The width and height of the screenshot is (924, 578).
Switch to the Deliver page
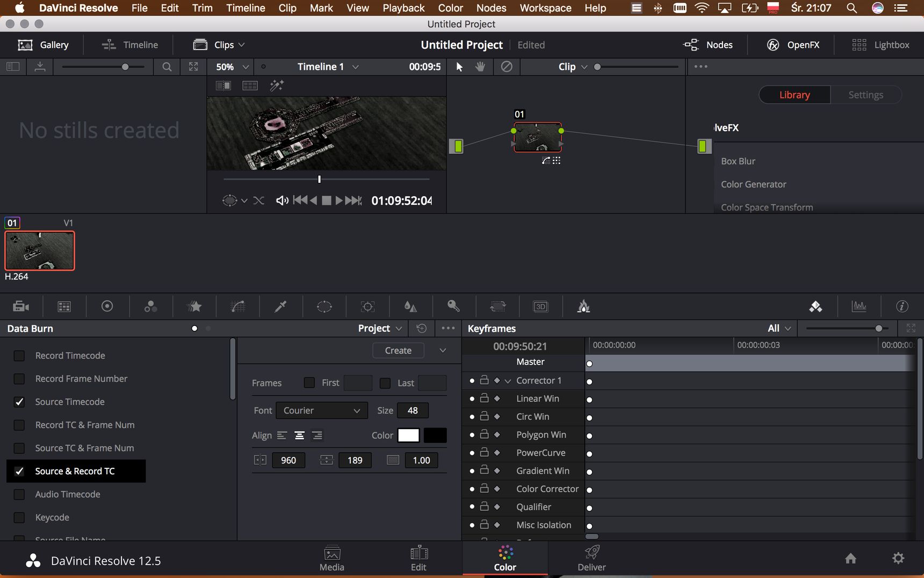tap(591, 559)
